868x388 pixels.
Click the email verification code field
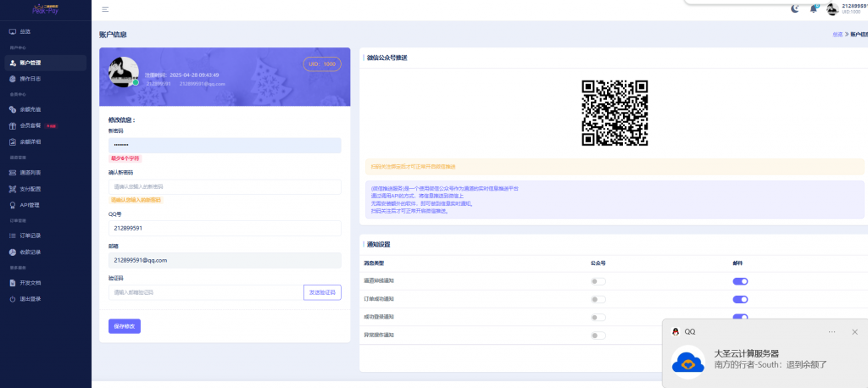(x=206, y=292)
